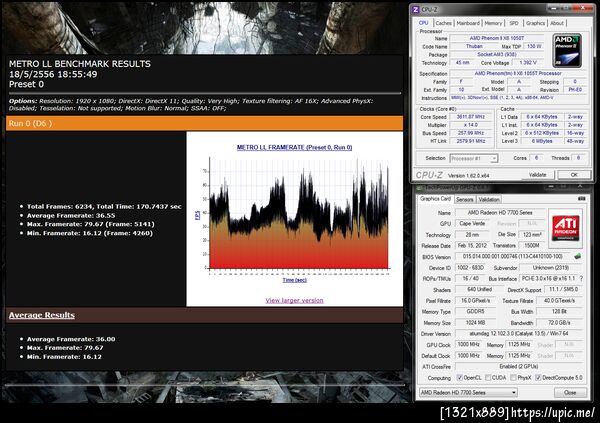600x423 pixels.
Task: Open the About tab in CPU-Z
Action: coord(557,23)
